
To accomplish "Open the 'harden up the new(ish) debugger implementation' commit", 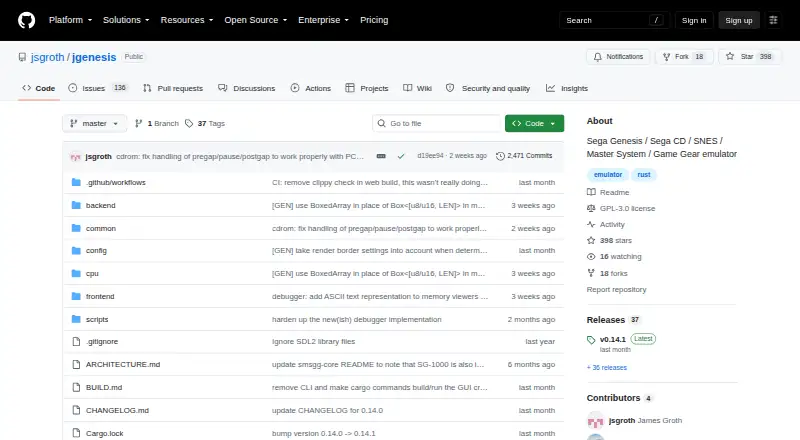I will [x=357, y=319].
